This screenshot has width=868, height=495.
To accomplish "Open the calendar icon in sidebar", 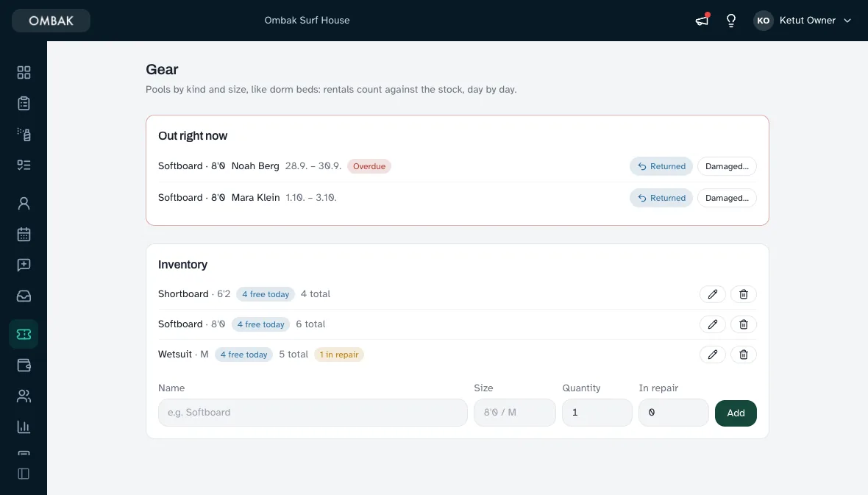I will pos(24,234).
